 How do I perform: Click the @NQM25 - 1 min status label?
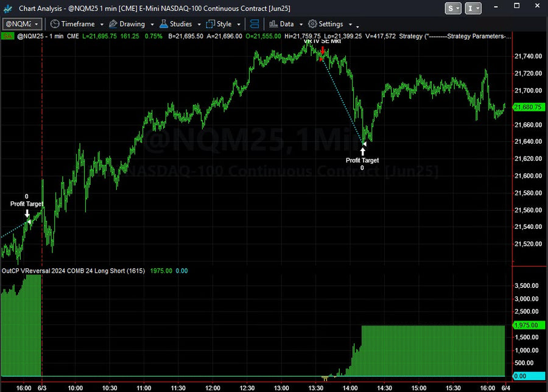click(40, 36)
